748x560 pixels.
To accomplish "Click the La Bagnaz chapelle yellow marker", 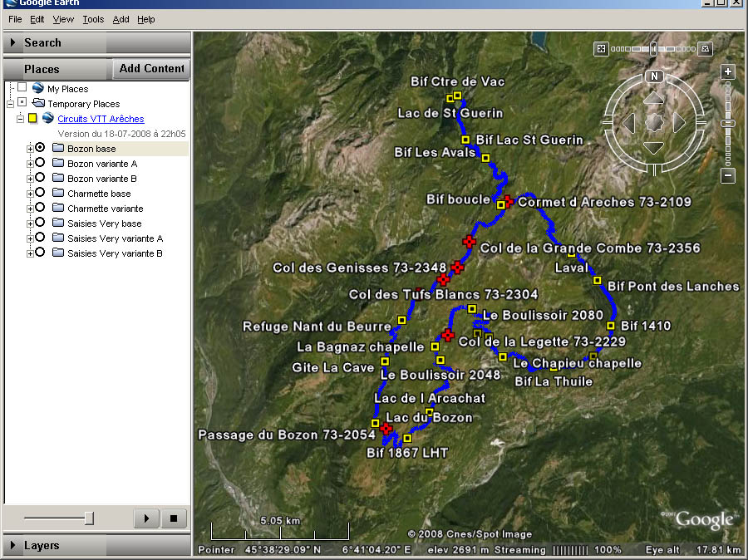I will pyautogui.click(x=435, y=346).
